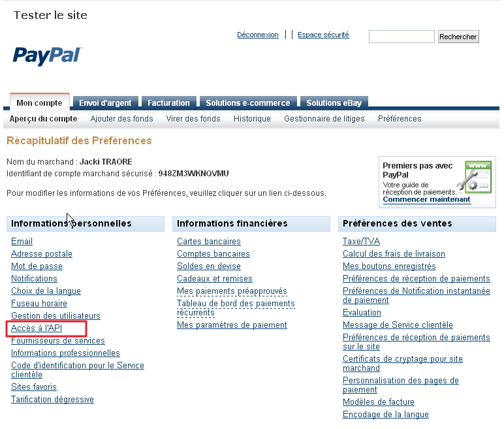Screen dimensions: 504x429
Task: Switch to the Facturation tab
Action: click(168, 103)
